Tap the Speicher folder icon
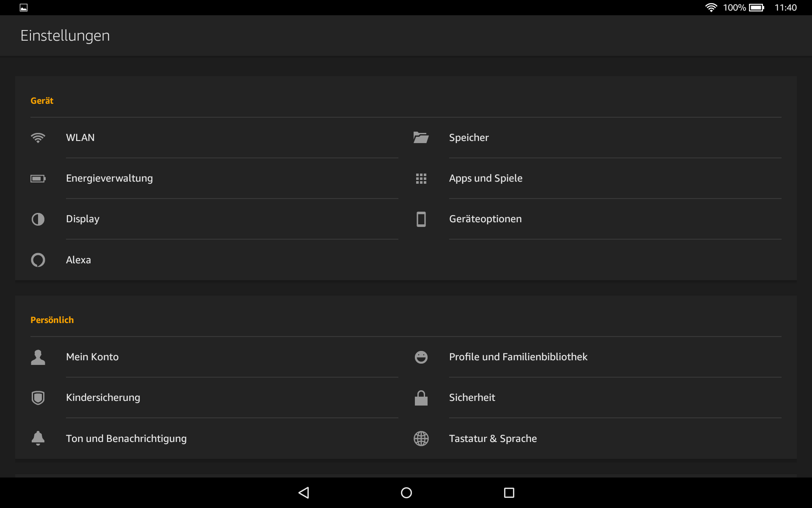 (421, 138)
